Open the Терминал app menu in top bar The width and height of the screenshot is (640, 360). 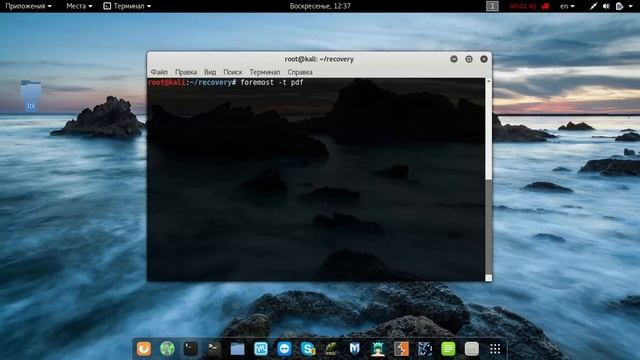tap(127, 6)
